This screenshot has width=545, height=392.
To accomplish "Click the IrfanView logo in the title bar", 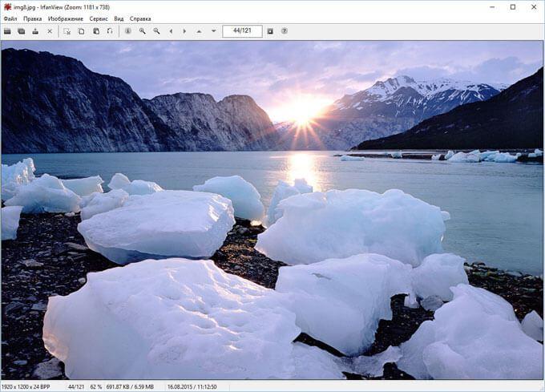I will click(x=7, y=7).
